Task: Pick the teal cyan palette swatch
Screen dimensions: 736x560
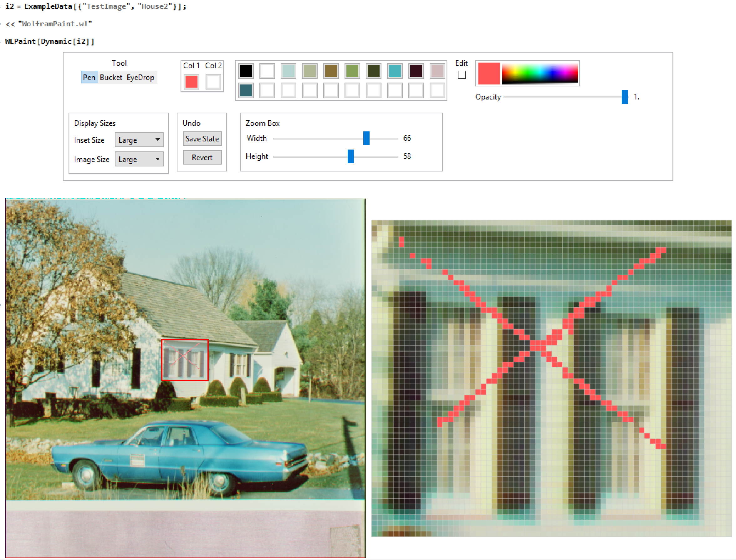Action: click(395, 71)
